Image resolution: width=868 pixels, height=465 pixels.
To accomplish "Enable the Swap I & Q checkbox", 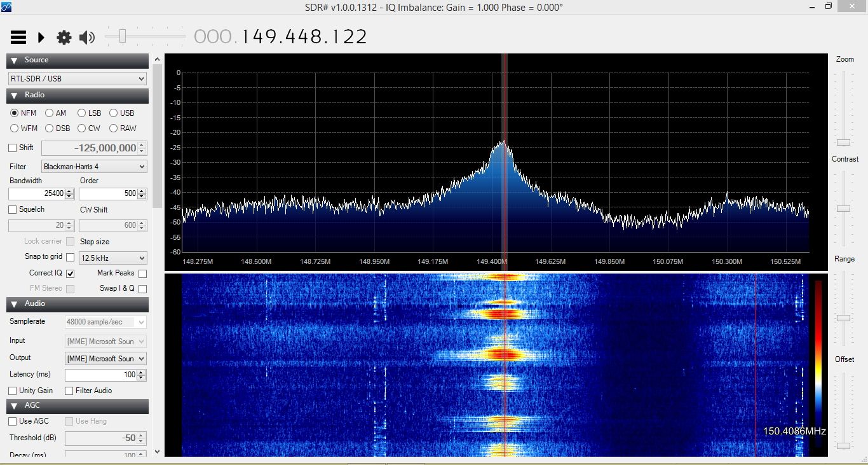I will point(142,289).
